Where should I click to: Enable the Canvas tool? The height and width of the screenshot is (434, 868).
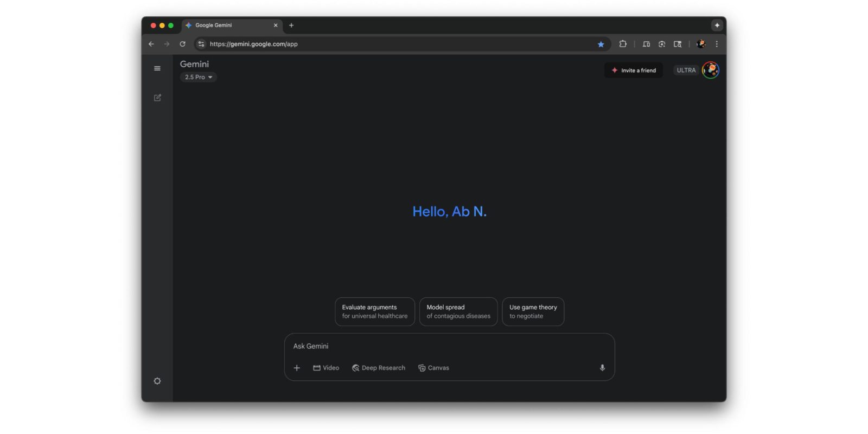pos(433,368)
